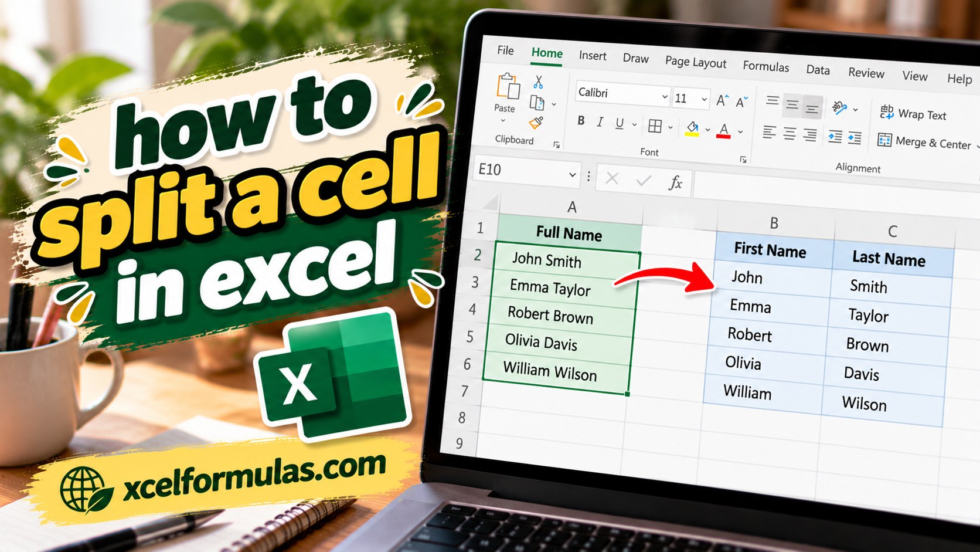Click the formula bar Cancel X icon
This screenshot has width=980, height=552.
tap(612, 179)
